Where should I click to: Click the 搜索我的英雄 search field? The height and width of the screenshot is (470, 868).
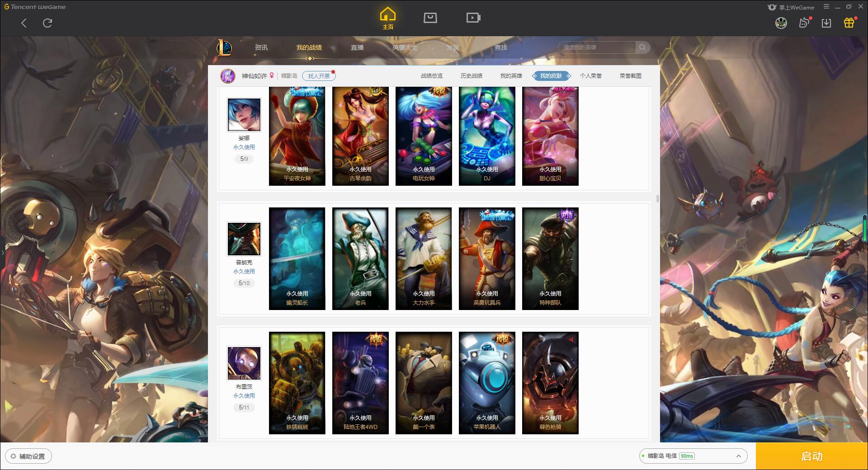pos(597,47)
